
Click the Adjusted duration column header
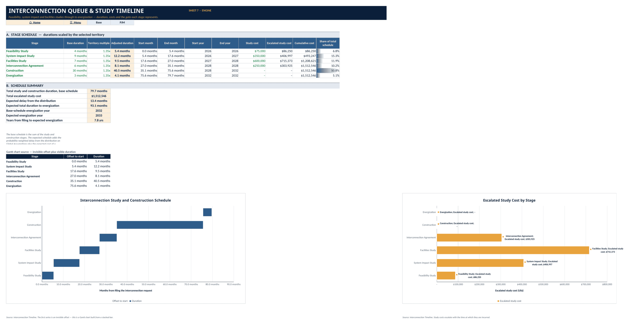122,43
